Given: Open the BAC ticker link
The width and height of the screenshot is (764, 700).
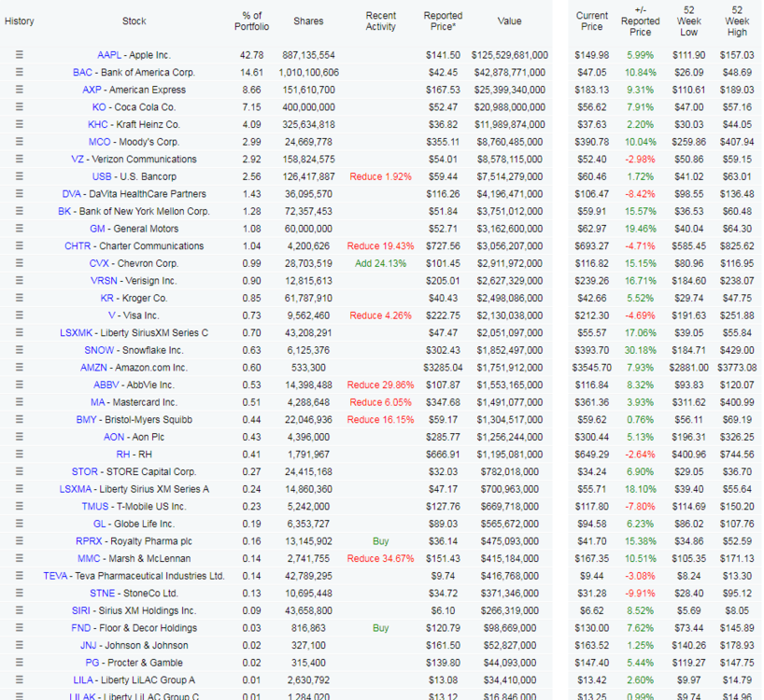Looking at the screenshot, I should pyautogui.click(x=82, y=73).
